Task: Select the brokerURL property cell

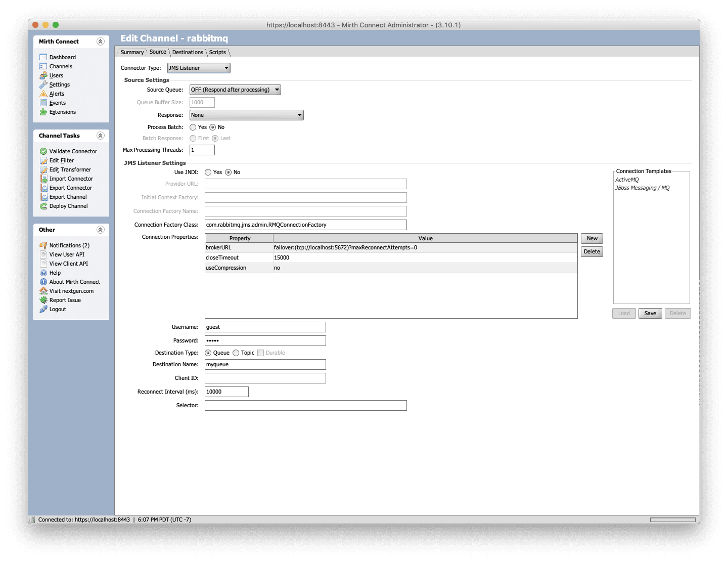Action: click(x=239, y=247)
